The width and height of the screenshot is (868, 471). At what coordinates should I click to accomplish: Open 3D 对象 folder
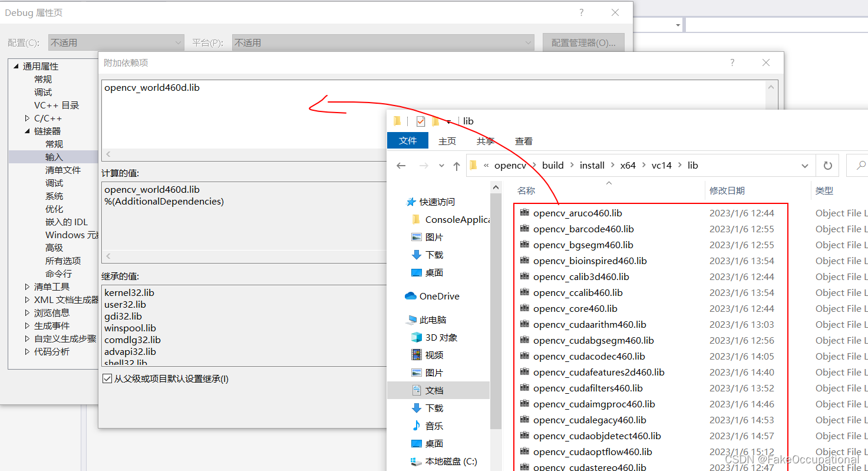434,337
